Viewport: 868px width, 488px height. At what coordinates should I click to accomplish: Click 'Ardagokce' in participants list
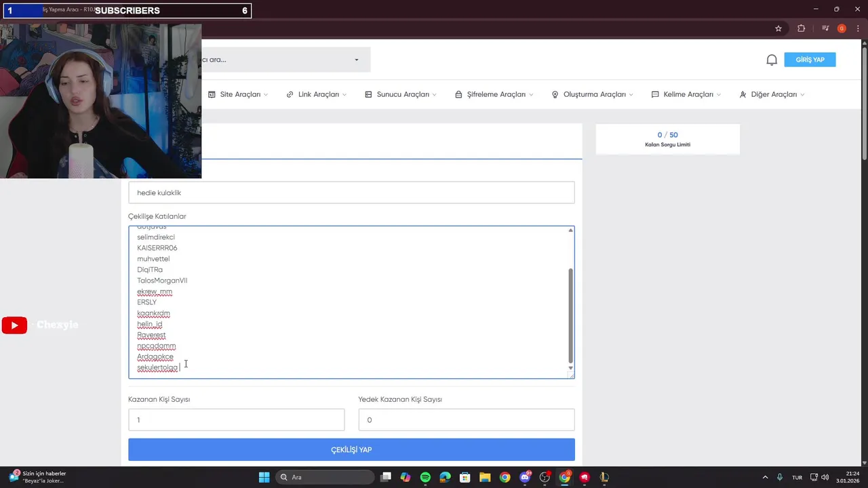pyautogui.click(x=155, y=357)
